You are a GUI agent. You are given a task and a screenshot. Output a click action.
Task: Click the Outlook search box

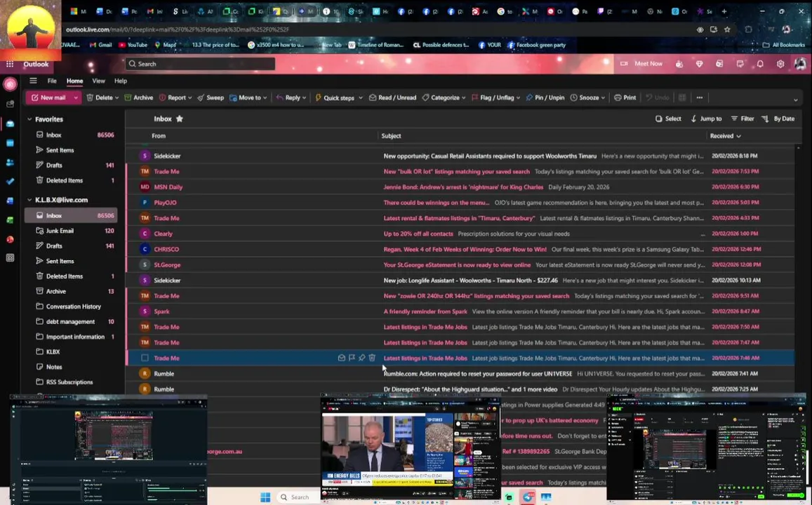coord(201,64)
